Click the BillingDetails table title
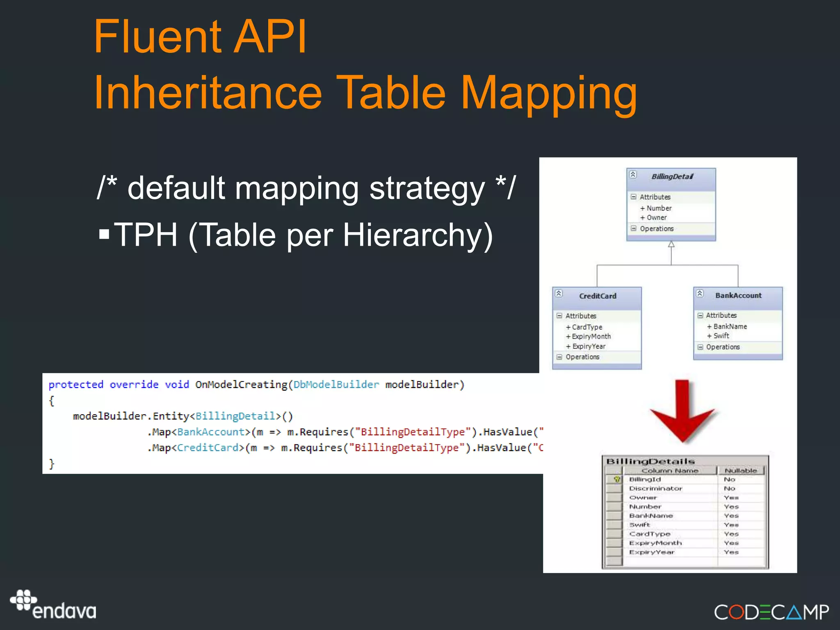This screenshot has height=630, width=840. 651,461
